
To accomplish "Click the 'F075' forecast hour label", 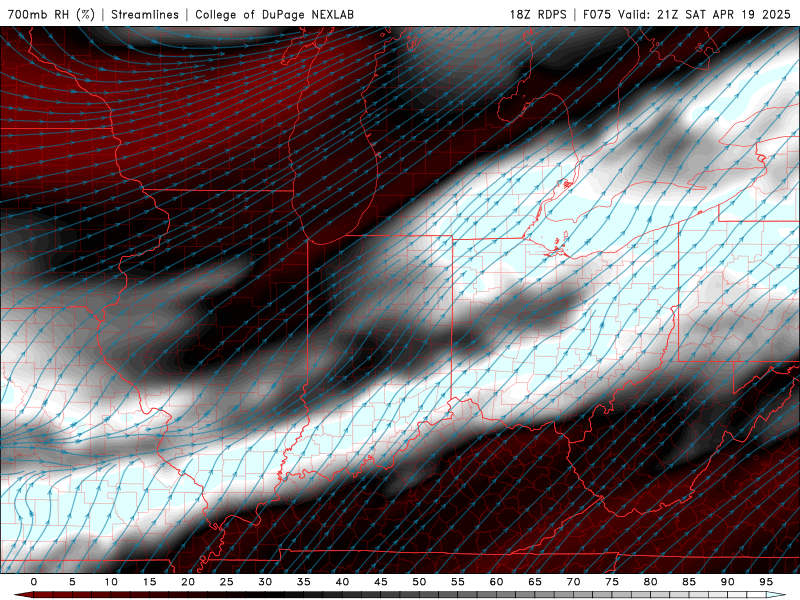I will pyautogui.click(x=597, y=14).
